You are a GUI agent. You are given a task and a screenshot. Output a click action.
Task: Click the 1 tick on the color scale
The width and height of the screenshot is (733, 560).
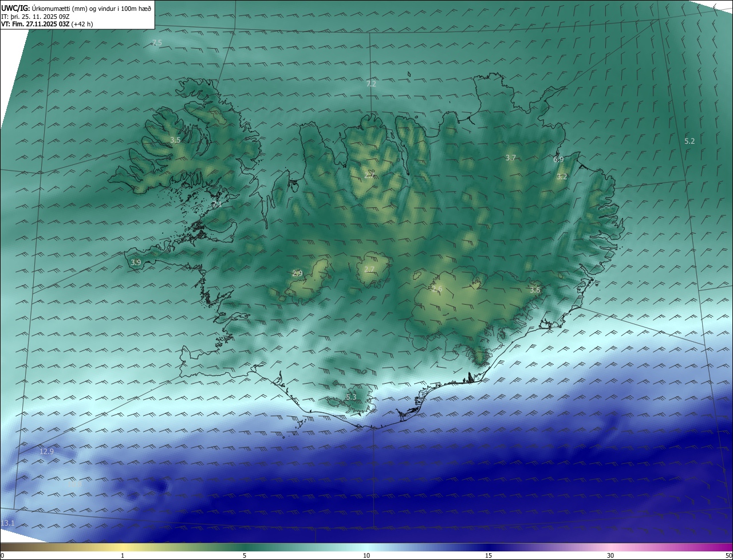pos(123,555)
